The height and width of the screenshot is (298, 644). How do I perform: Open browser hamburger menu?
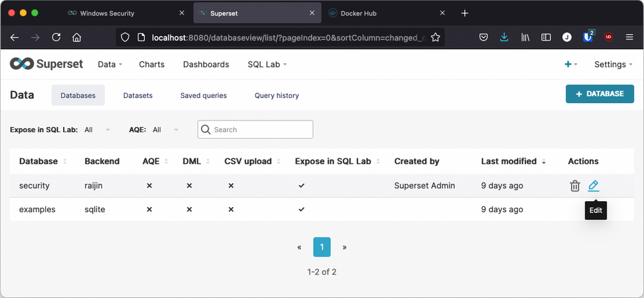click(x=629, y=37)
